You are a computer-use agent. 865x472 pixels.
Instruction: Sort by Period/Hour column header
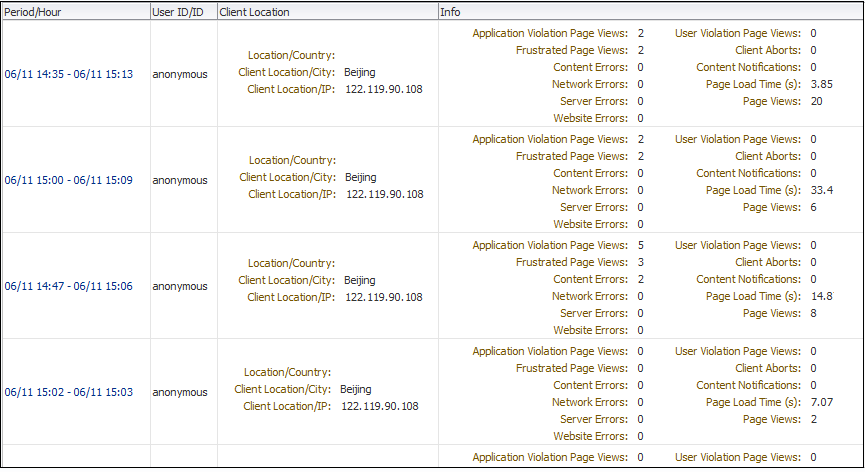76,12
